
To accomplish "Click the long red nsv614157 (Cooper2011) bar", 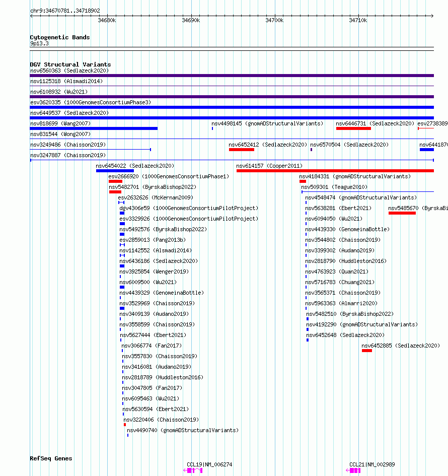I will click(335, 171).
